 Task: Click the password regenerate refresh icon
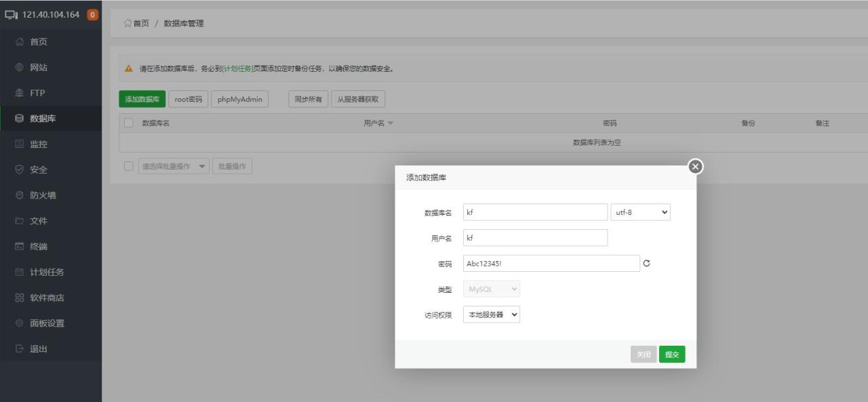(645, 263)
